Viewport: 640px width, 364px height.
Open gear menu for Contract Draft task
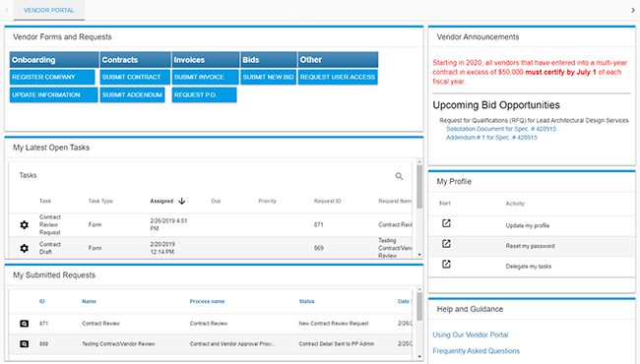pyautogui.click(x=24, y=248)
